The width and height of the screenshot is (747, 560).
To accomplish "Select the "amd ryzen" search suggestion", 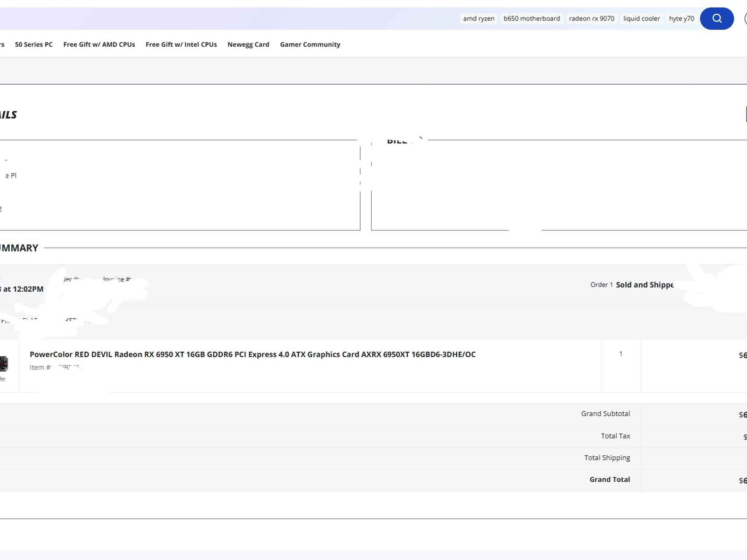I will click(x=479, y=19).
